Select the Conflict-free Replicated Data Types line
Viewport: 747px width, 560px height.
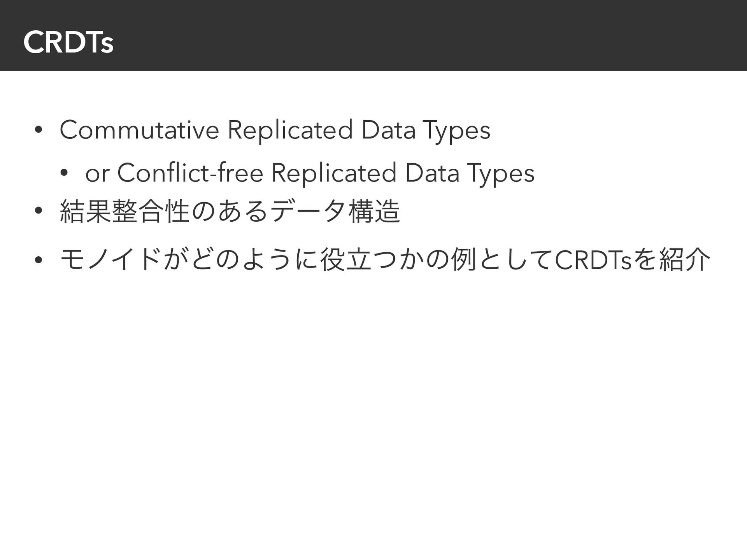[x=310, y=173]
